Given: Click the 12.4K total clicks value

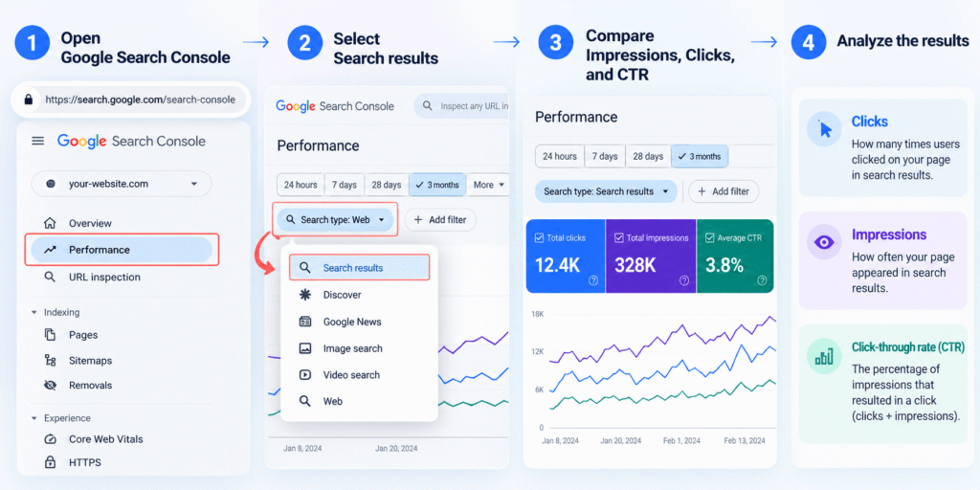Looking at the screenshot, I should (x=558, y=265).
